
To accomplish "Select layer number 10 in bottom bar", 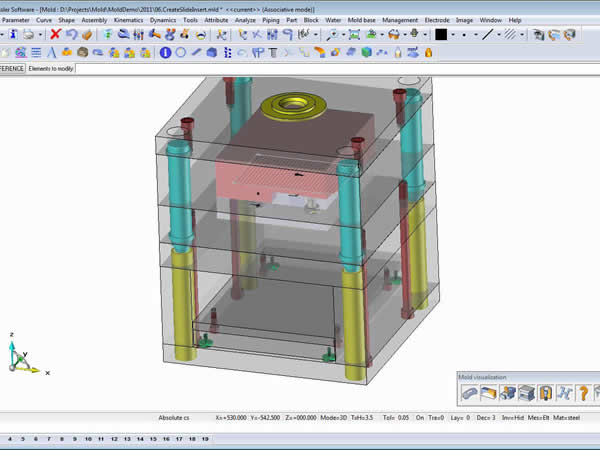I will pyautogui.click(x=88, y=439).
